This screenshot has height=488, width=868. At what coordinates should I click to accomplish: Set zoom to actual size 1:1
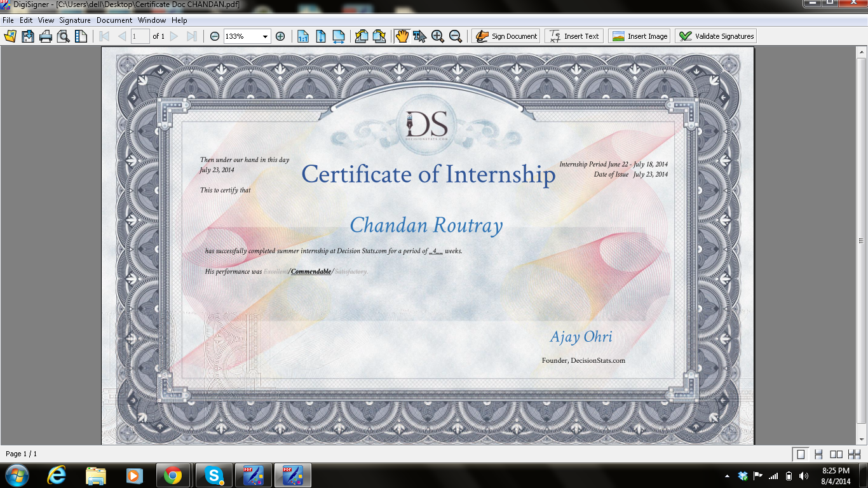[303, 36]
